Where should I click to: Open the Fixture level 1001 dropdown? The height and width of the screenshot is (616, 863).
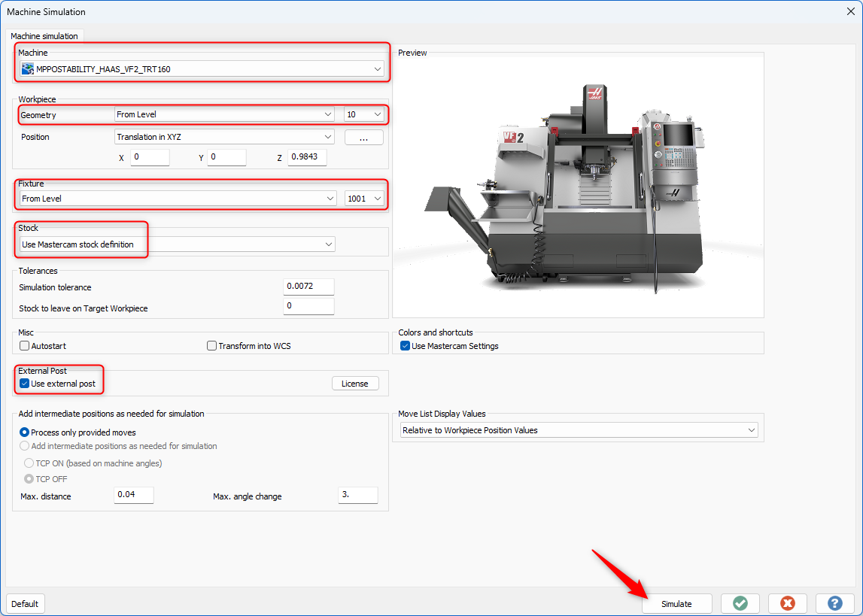(x=364, y=199)
